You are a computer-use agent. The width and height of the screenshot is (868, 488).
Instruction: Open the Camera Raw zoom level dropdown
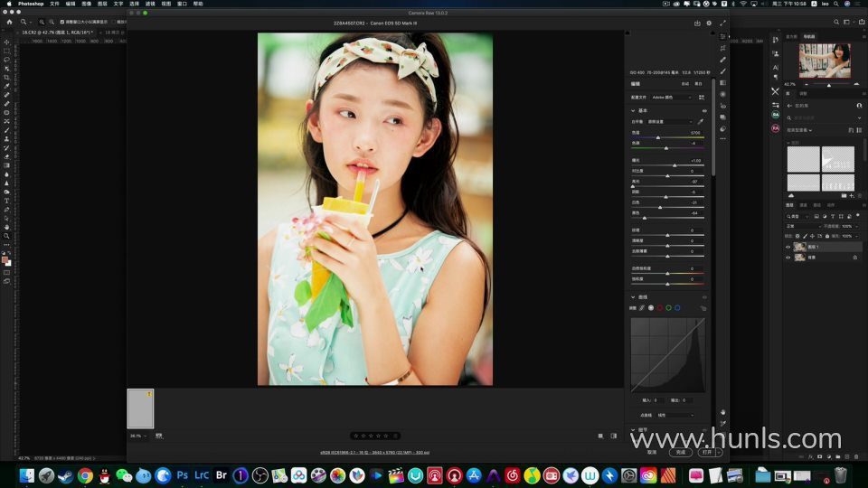138,436
